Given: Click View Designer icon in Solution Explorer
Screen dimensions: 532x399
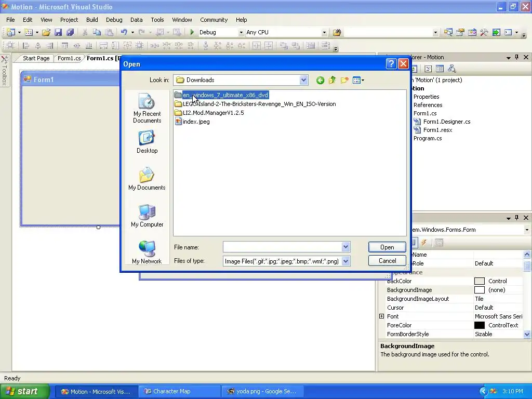Looking at the screenshot, I should (440, 69).
